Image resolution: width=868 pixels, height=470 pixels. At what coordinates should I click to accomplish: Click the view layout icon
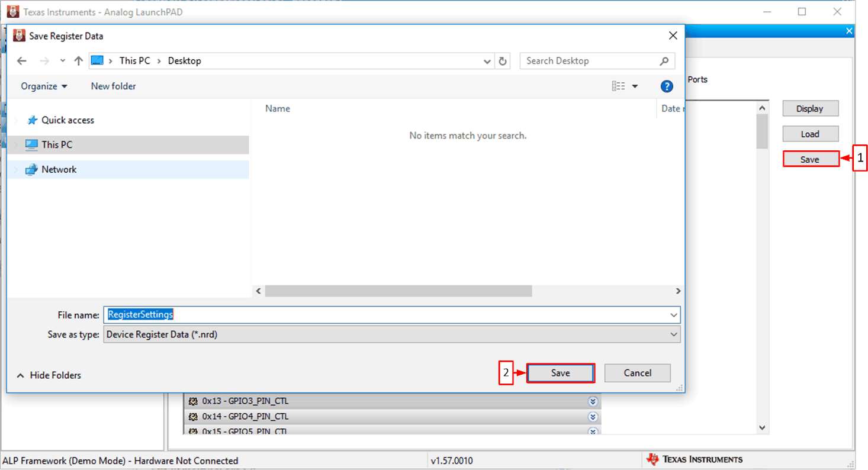pyautogui.click(x=619, y=86)
